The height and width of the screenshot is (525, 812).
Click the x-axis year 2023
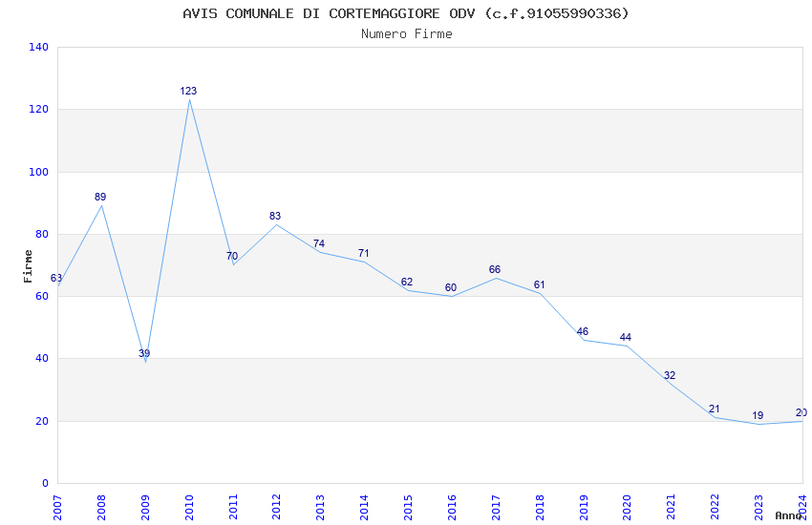click(x=759, y=508)
